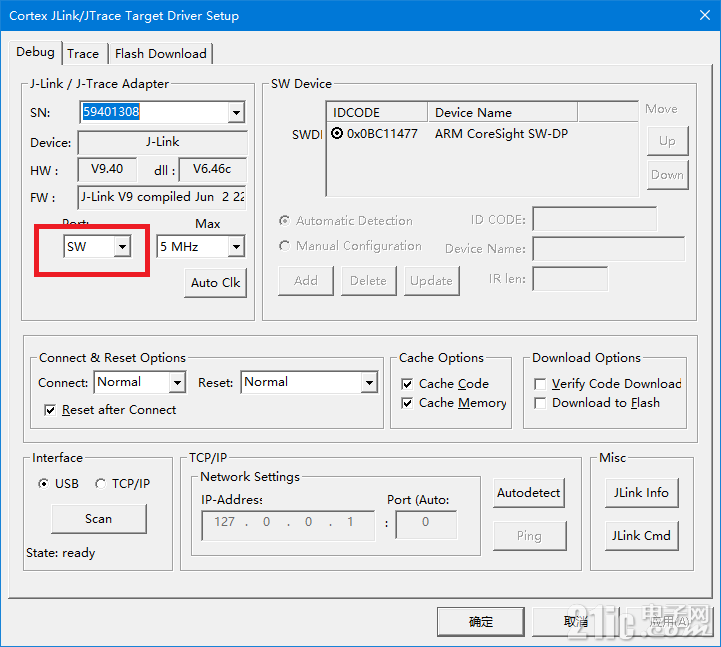Image resolution: width=721 pixels, height=647 pixels.
Task: Enable Verify Code Download checkbox
Action: click(540, 384)
